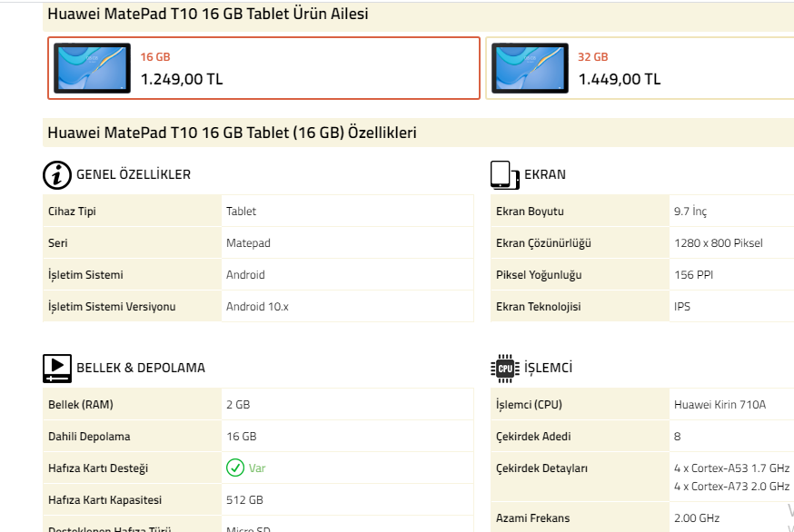The width and height of the screenshot is (794, 532).
Task: Click the 4 x Cortex-A73 2.0 GHz line
Action: pyautogui.click(x=731, y=487)
